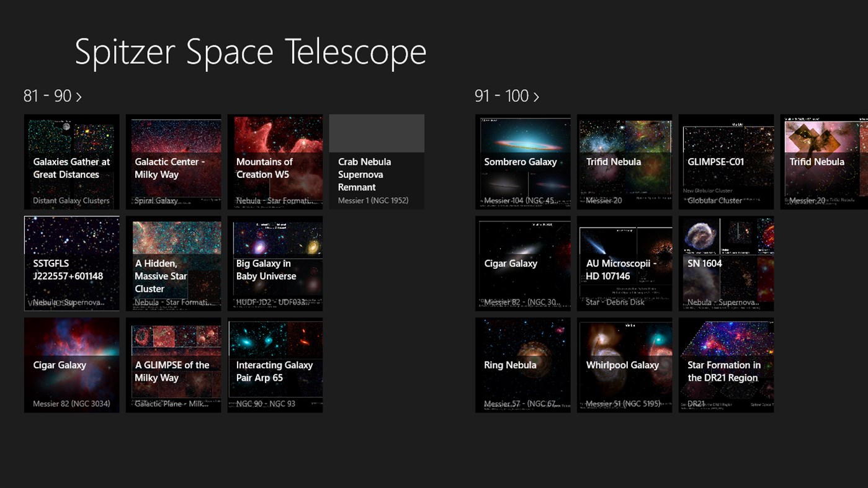This screenshot has width=868, height=488.
Task: Open A GLIMPSE of the Milky Way
Action: (x=174, y=365)
